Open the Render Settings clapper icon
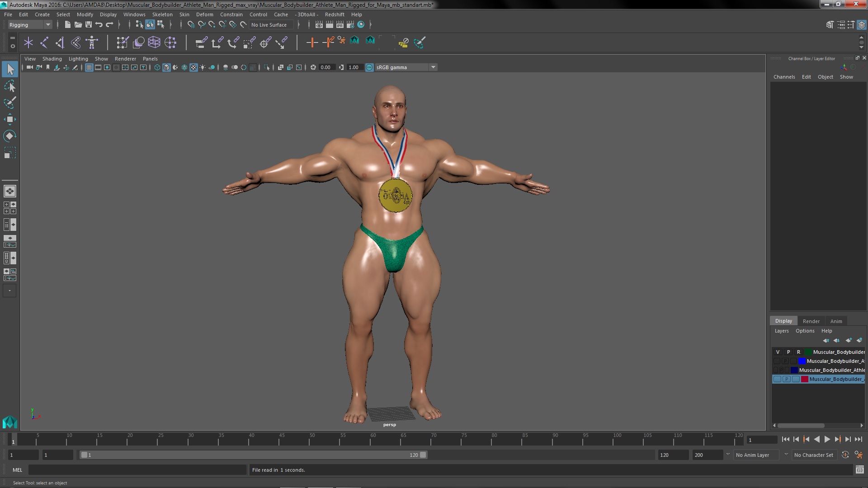 [x=350, y=24]
